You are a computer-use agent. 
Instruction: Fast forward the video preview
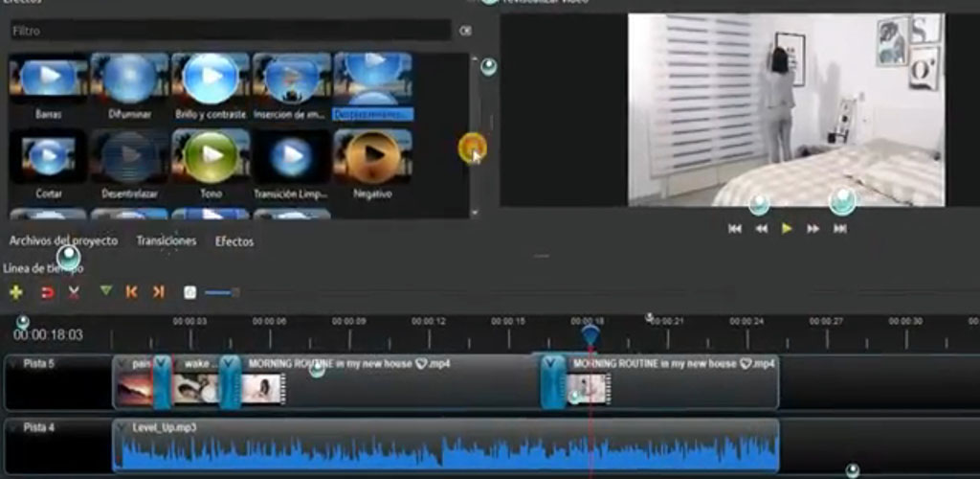click(x=813, y=229)
